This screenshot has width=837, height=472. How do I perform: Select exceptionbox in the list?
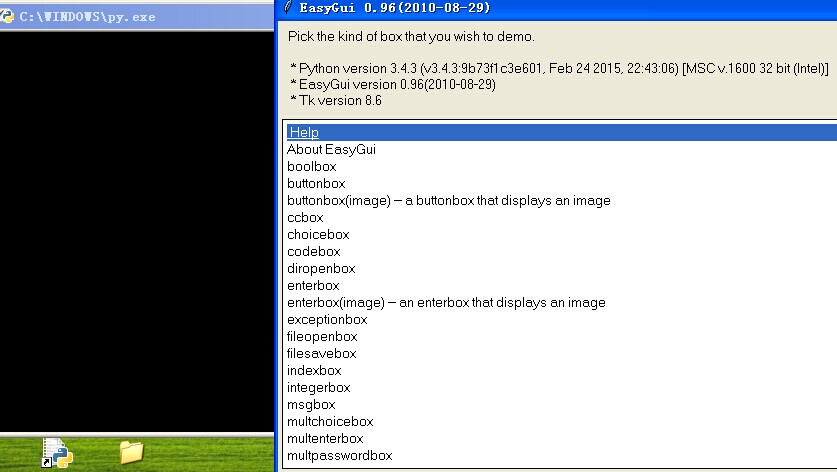click(x=327, y=319)
